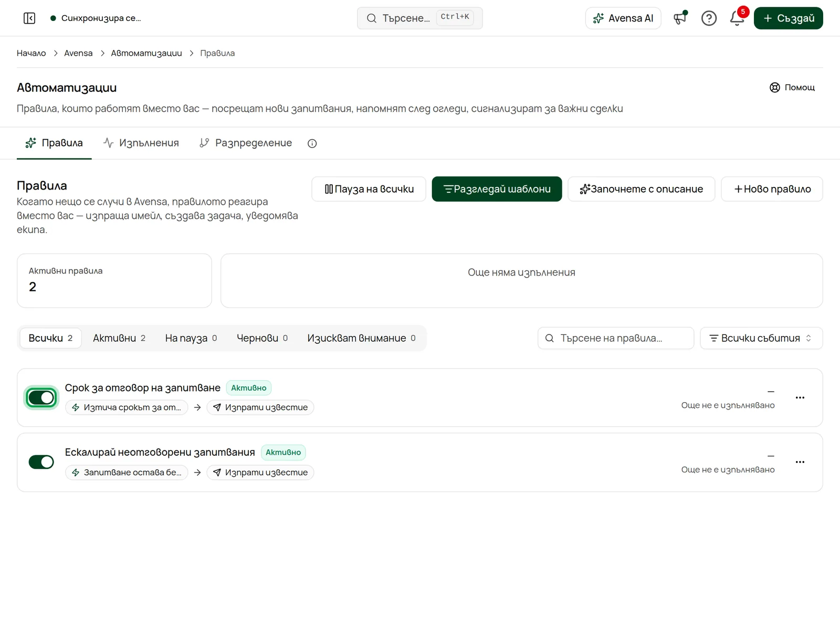Filter rules by Активни
This screenshot has width=840, height=630.
pyautogui.click(x=119, y=338)
